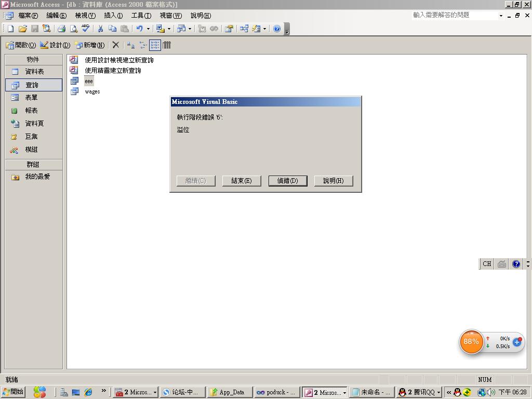
Task: Click the Delete X icon in database toolbar
Action: (116, 45)
